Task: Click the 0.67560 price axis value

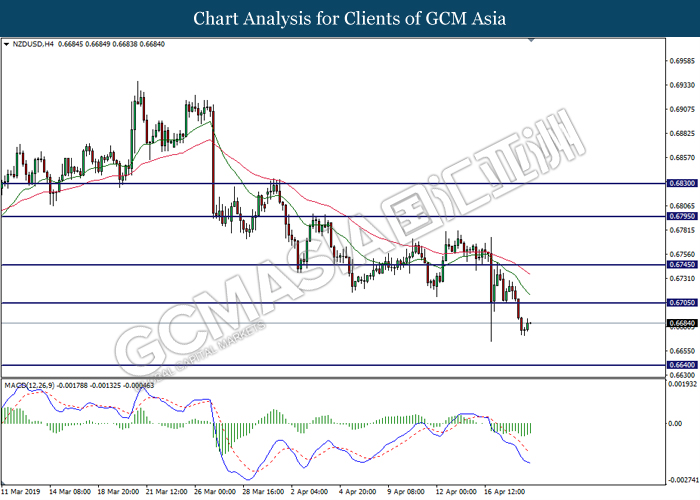Action: [683, 254]
